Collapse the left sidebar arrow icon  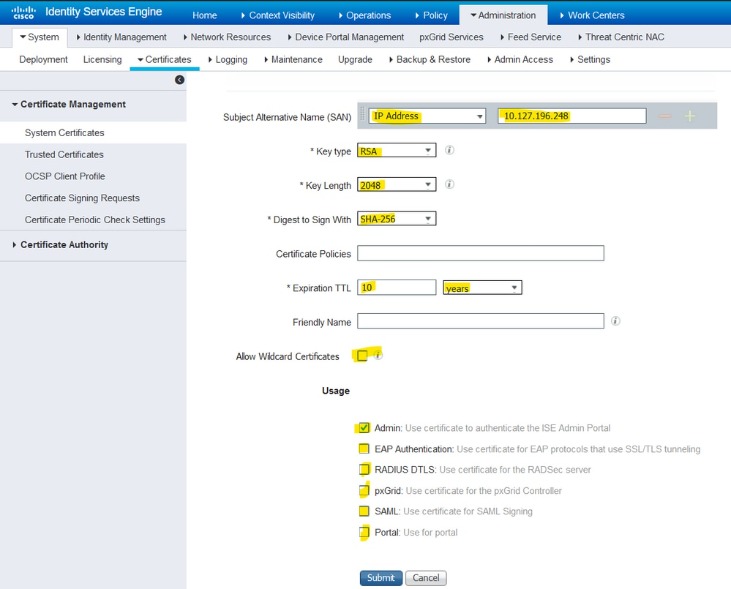point(179,80)
